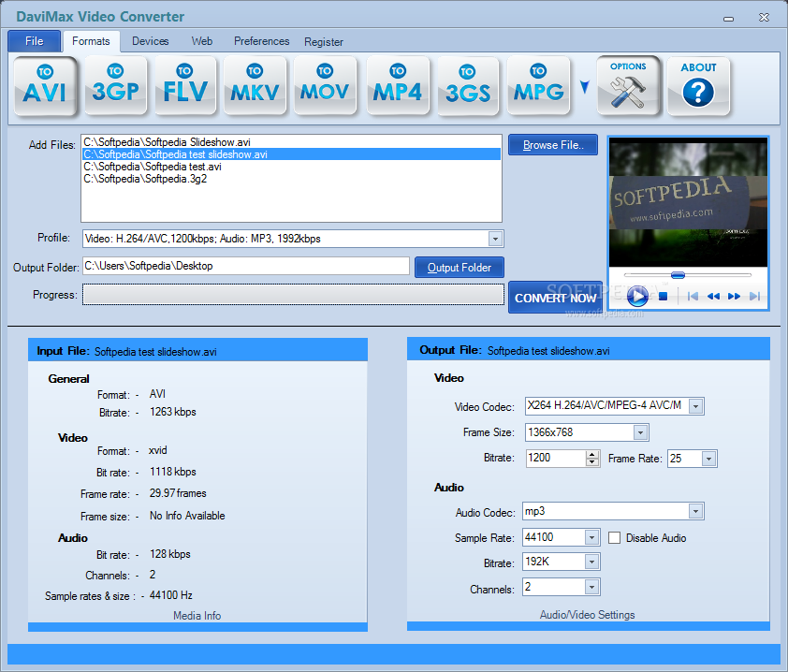
Task: Play the preview video
Action: [x=637, y=296]
